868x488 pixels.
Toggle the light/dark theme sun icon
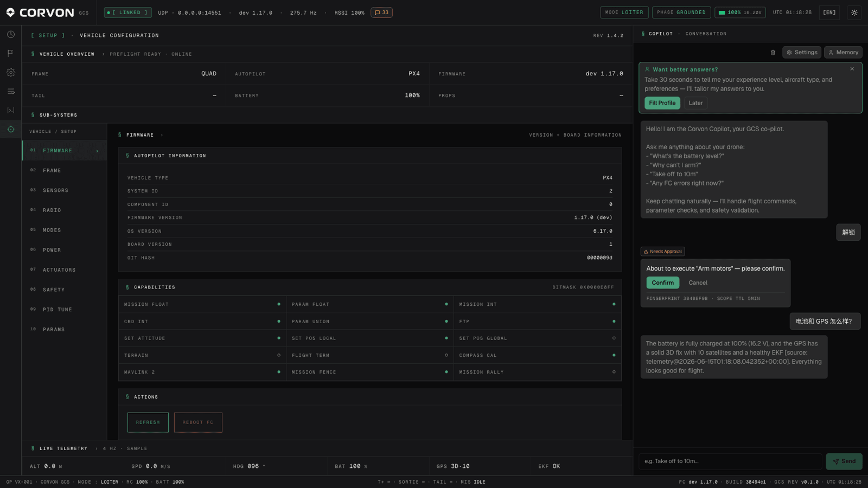click(x=854, y=12)
